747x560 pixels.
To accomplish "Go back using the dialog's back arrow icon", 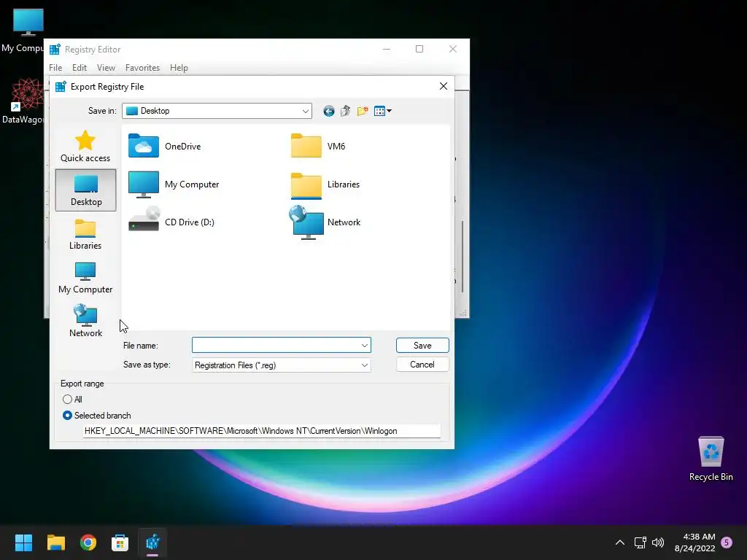I will click(329, 111).
